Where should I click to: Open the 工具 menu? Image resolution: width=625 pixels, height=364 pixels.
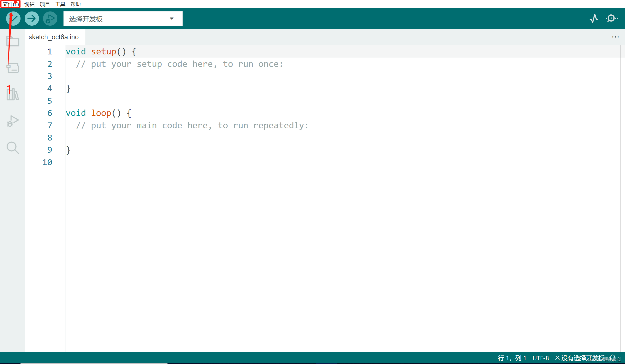[x=60, y=4]
